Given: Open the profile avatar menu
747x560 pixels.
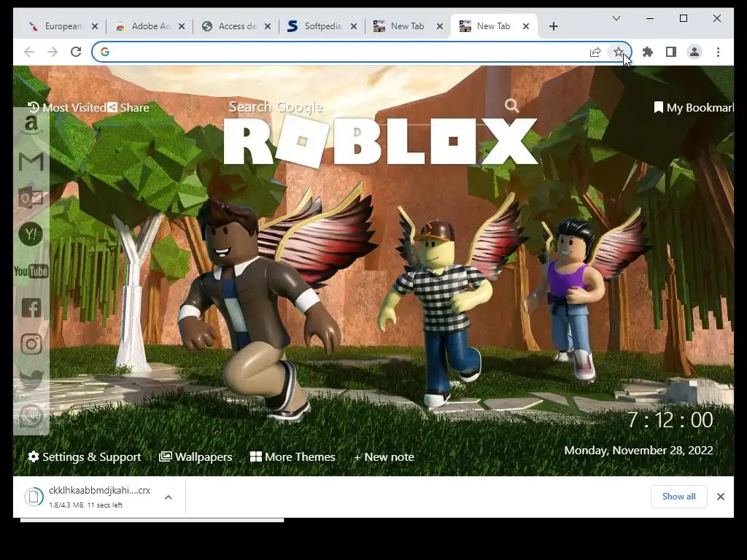Looking at the screenshot, I should [x=694, y=52].
